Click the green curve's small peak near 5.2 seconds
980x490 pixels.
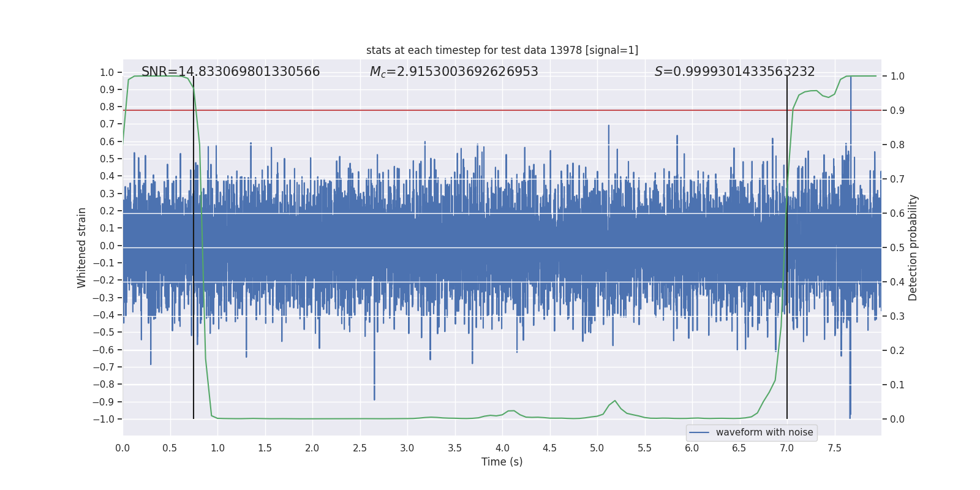(x=615, y=401)
